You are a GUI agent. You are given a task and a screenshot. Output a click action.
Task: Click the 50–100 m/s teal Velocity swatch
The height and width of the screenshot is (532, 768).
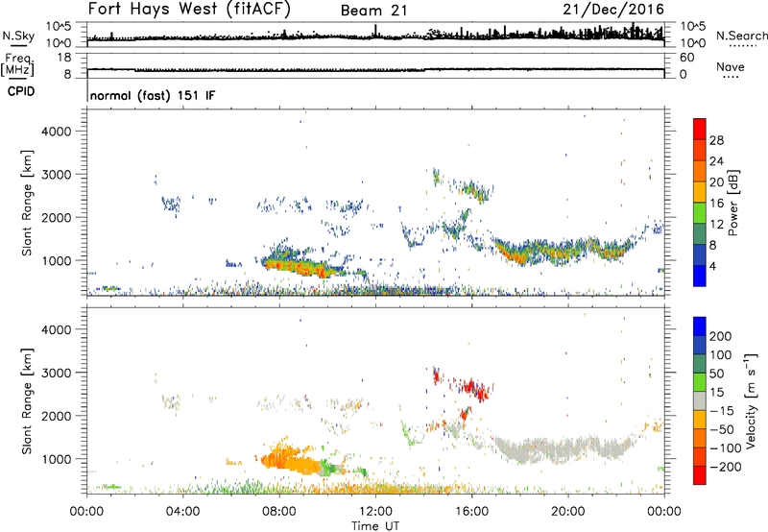pos(700,364)
